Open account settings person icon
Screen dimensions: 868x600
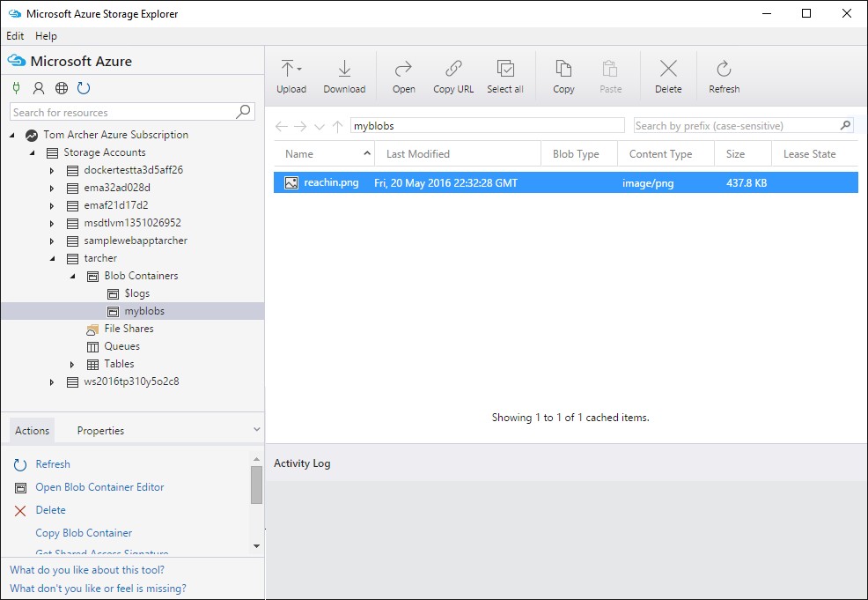tap(39, 87)
